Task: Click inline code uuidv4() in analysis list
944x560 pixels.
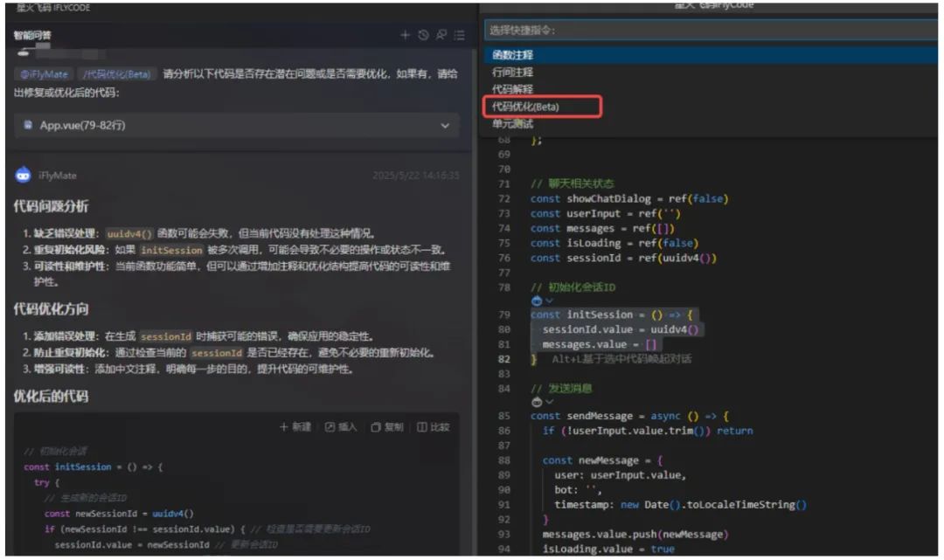Action: tap(129, 233)
